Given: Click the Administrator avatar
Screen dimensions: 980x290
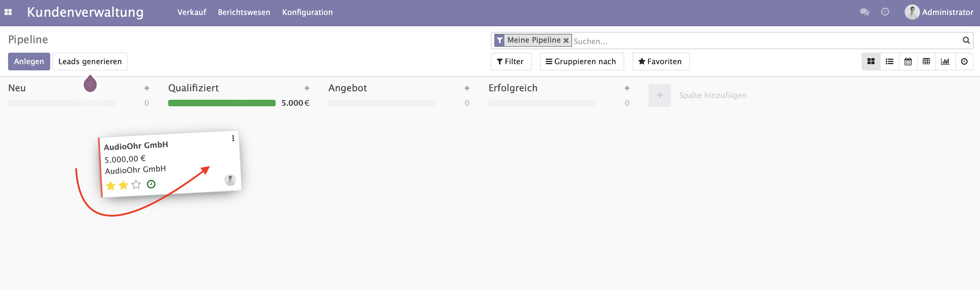Looking at the screenshot, I should pos(912,12).
